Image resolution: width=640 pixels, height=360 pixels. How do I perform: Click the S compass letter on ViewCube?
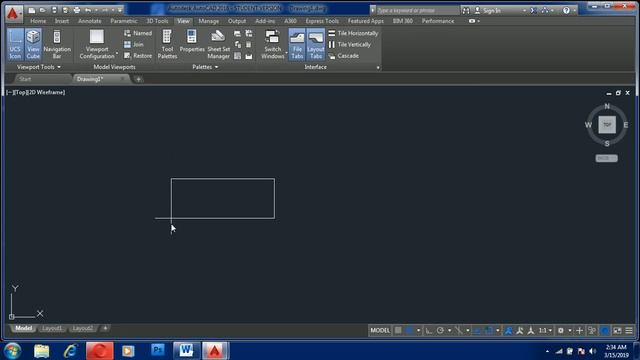[x=607, y=143]
